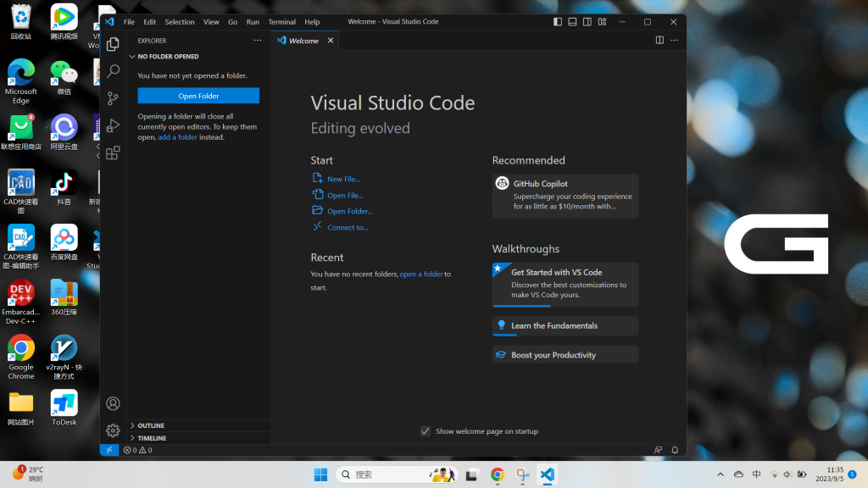This screenshot has width=868, height=488.
Task: Open the Snipping Tool taskbar icon
Action: (x=522, y=474)
